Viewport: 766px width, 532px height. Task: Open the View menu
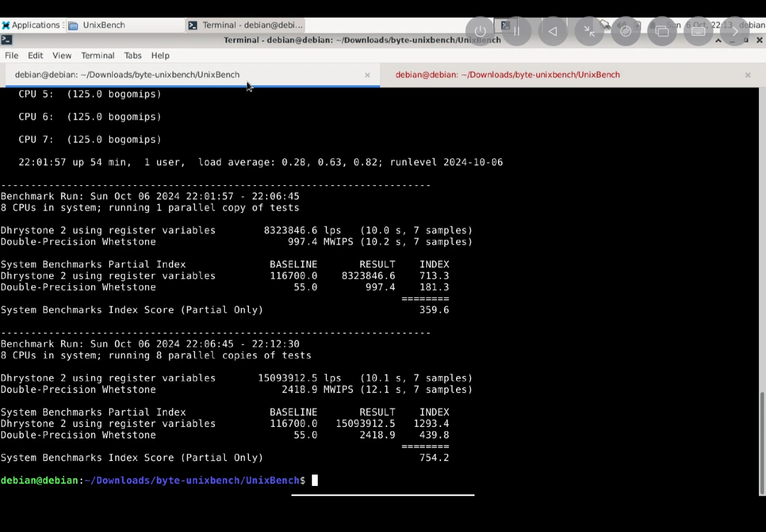point(62,55)
